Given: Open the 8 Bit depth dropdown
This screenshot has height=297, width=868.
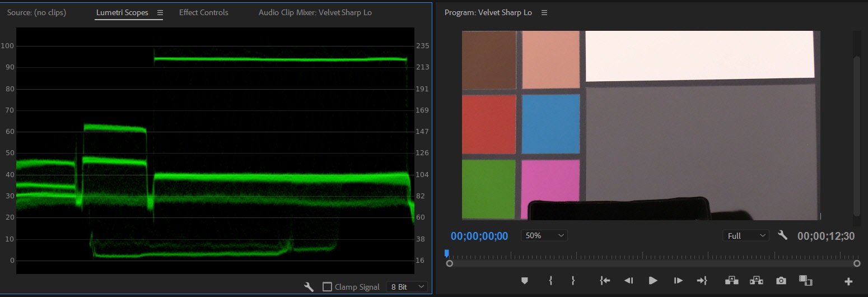Looking at the screenshot, I should click(x=407, y=287).
